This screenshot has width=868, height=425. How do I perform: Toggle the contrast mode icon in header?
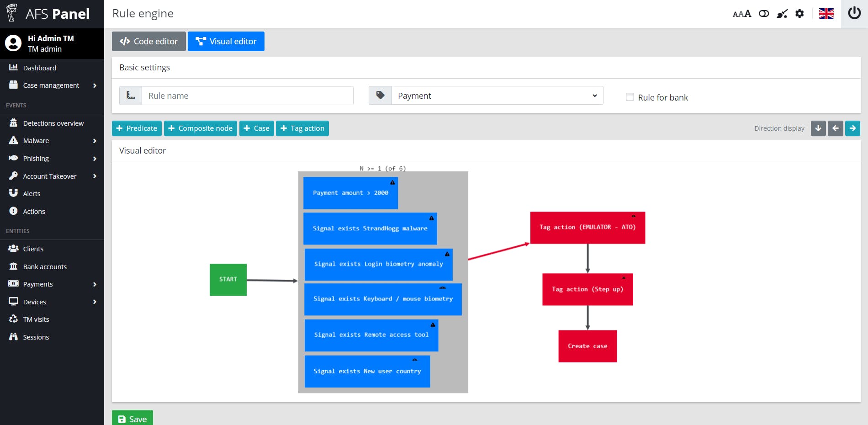pos(764,14)
